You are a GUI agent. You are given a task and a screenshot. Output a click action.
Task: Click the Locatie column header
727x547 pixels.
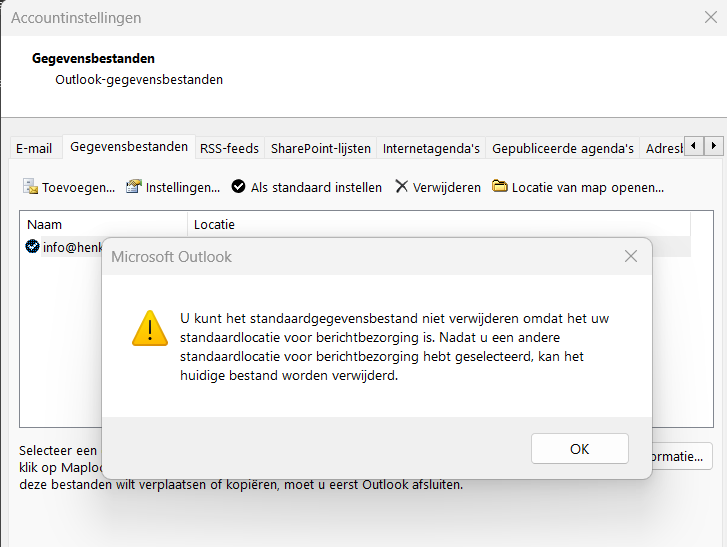tap(214, 225)
